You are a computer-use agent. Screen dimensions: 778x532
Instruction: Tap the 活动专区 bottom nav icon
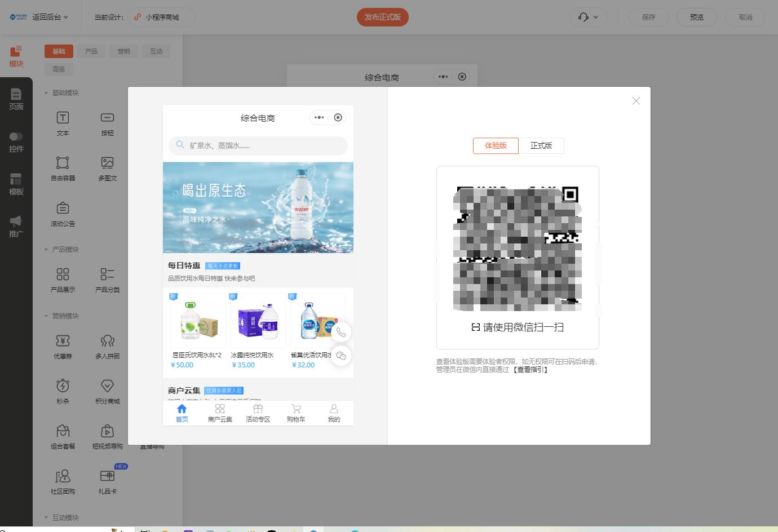258,413
